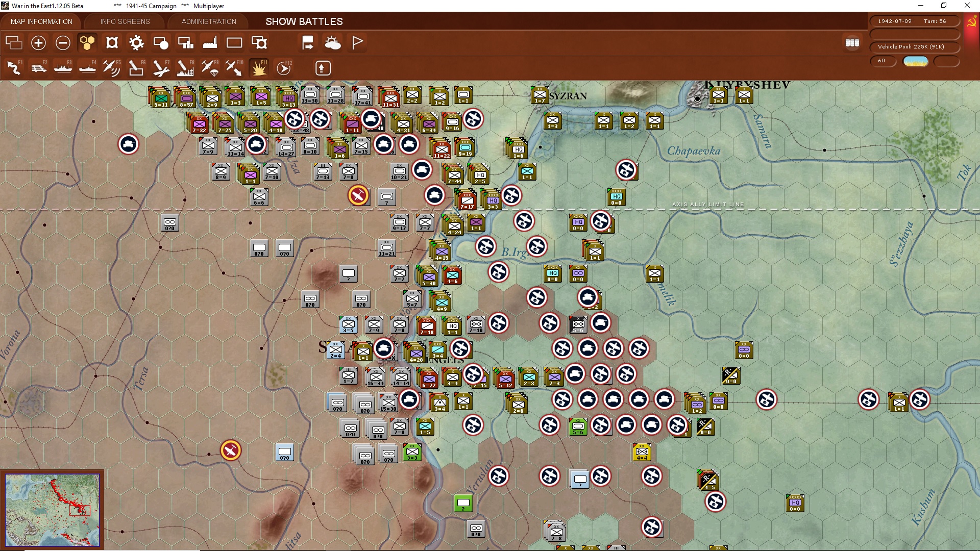Image resolution: width=980 pixels, height=551 pixels.
Task: Select the F6 bomb unit mode
Action: [x=136, y=68]
